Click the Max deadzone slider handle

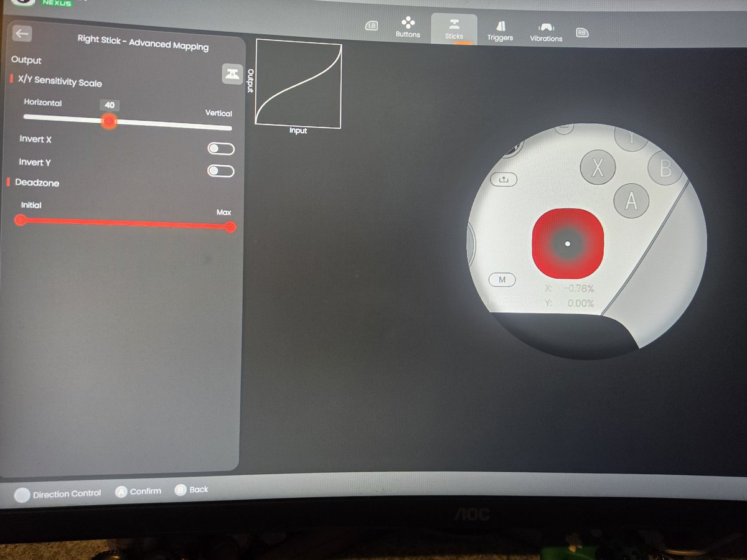tap(230, 227)
